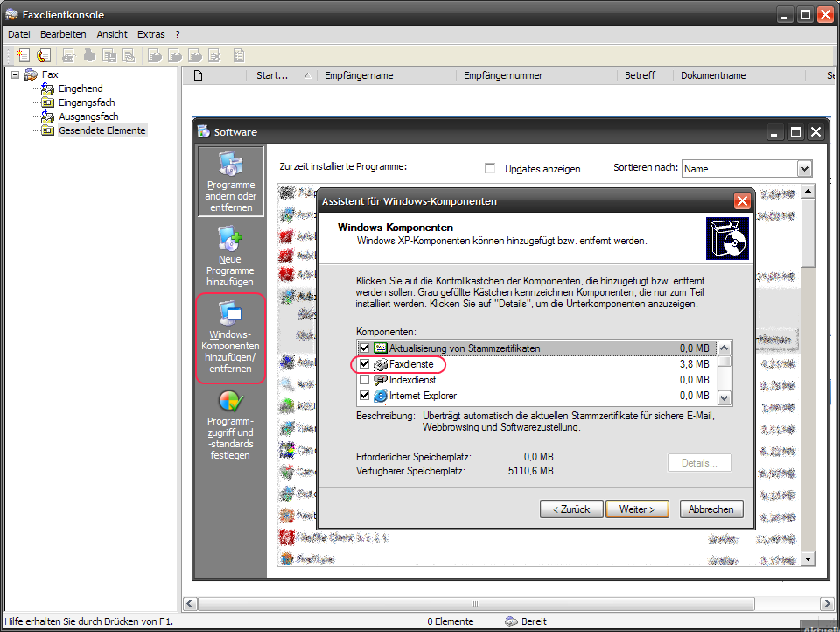Enable the 'Updates anzeigen' checkbox

[x=490, y=168]
